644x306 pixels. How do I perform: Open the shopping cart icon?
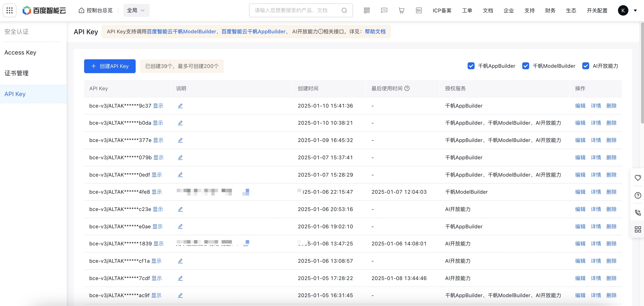pos(402,10)
